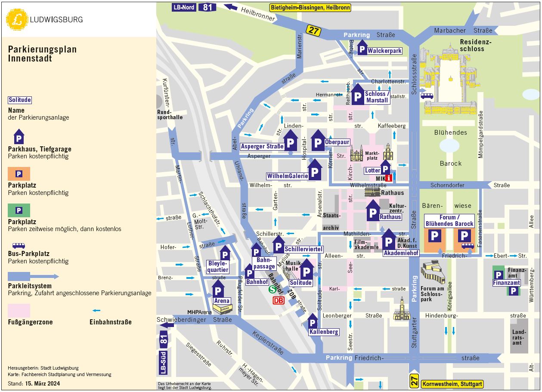Select the WilhelmGalerie parking icon
542x392 pixels.
coord(315,171)
